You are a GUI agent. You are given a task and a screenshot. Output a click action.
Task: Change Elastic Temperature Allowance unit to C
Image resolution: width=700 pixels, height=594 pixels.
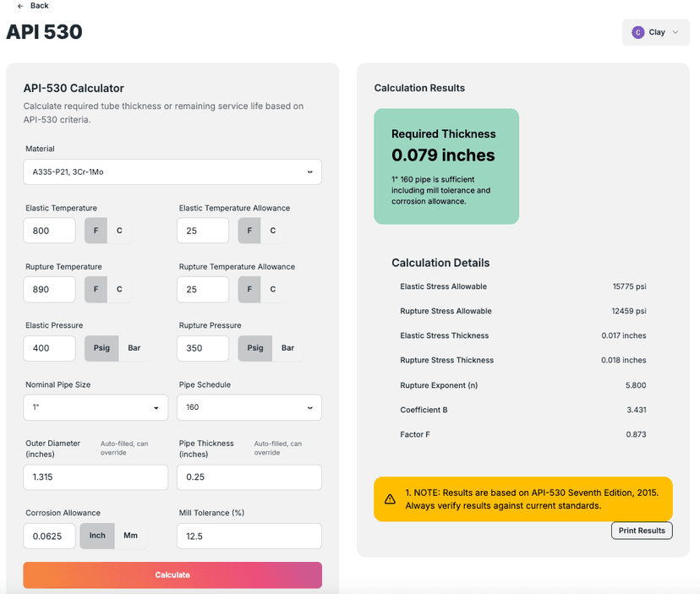[x=273, y=231]
